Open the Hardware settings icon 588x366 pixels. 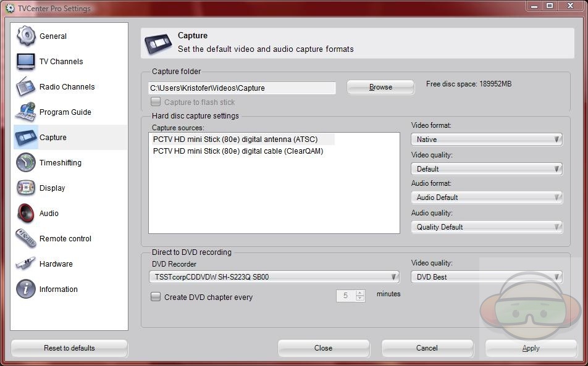[x=26, y=264]
